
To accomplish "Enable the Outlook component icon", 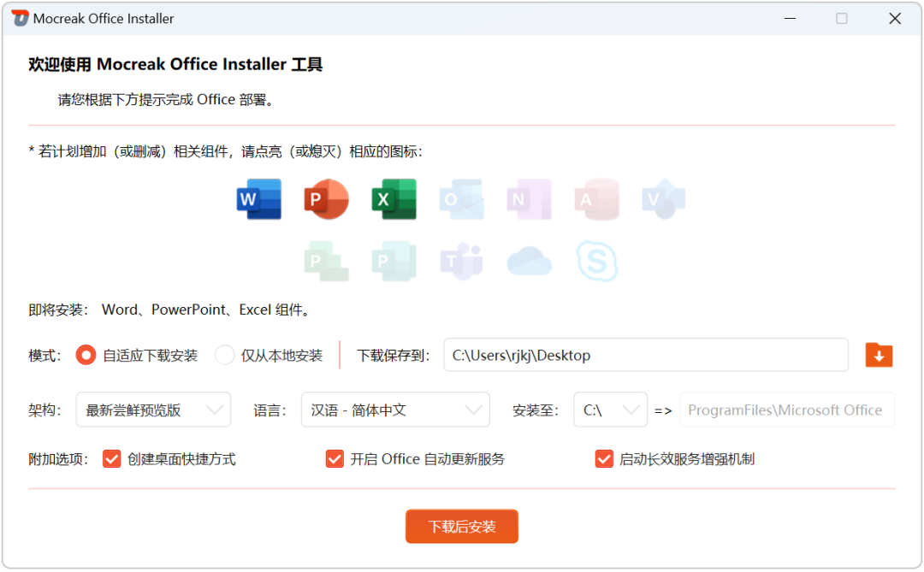I will pos(461,199).
